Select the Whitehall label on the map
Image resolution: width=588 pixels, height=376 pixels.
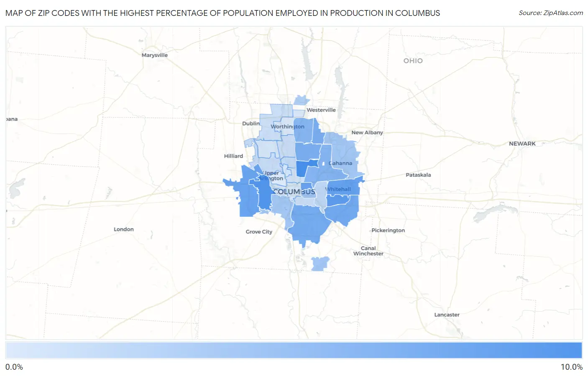pos(338,189)
